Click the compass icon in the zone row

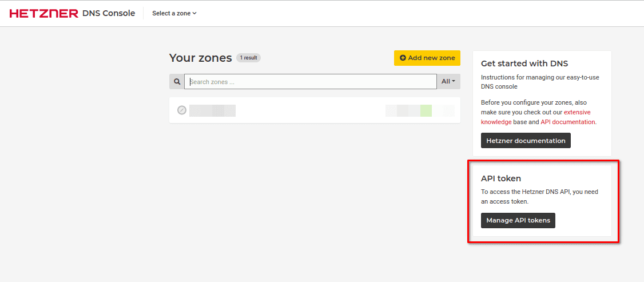coord(182,110)
